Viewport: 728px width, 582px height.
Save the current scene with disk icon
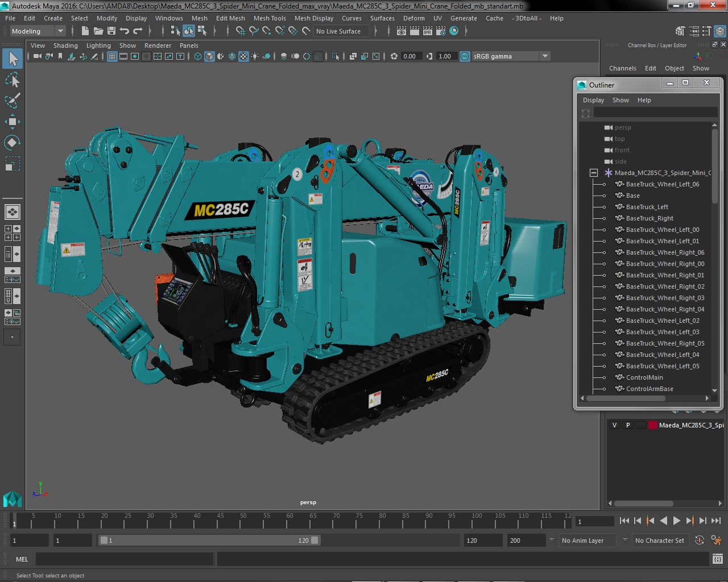(x=111, y=31)
